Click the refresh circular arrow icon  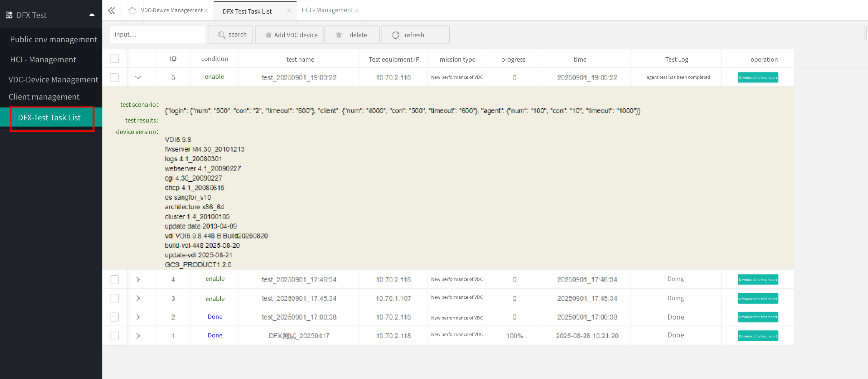tap(395, 35)
